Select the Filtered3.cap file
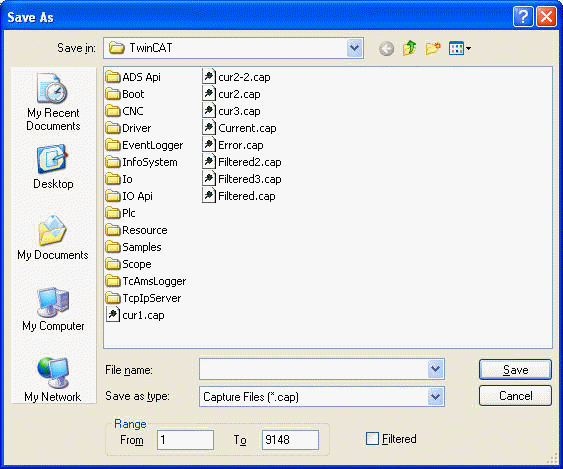The image size is (563, 469). 242,179
